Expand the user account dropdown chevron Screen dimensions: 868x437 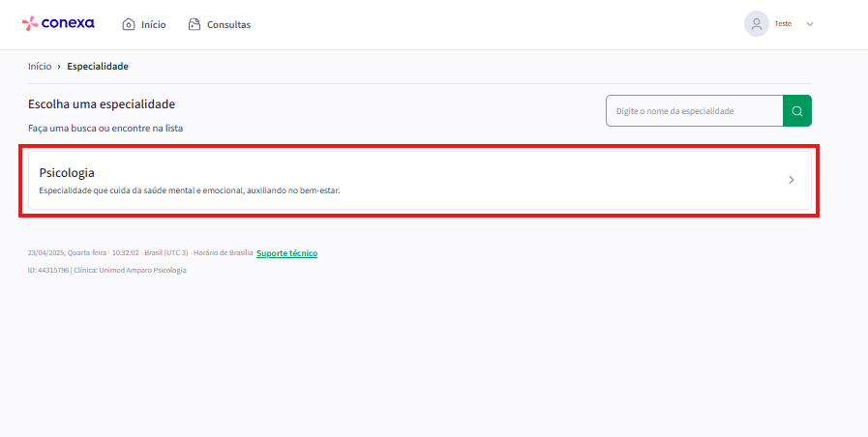point(810,24)
